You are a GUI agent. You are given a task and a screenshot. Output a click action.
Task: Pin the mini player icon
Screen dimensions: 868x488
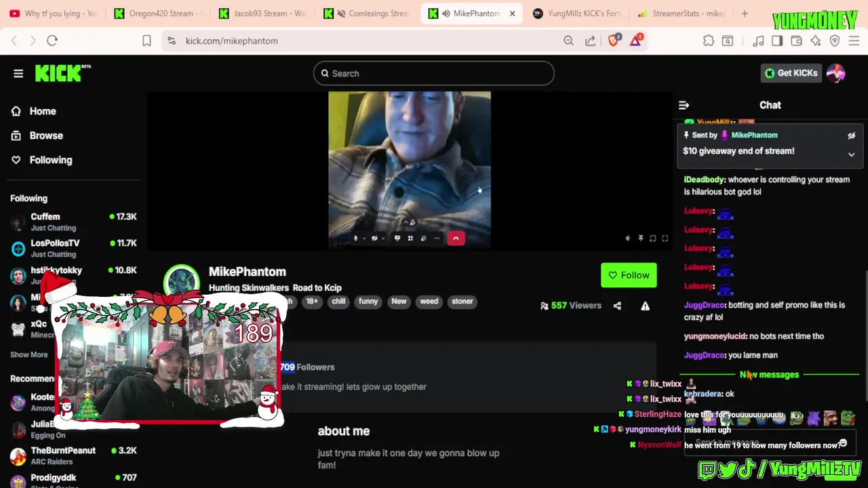[x=641, y=239]
